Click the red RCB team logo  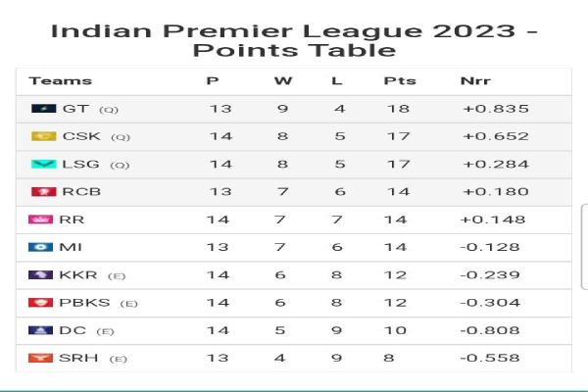[44, 192]
